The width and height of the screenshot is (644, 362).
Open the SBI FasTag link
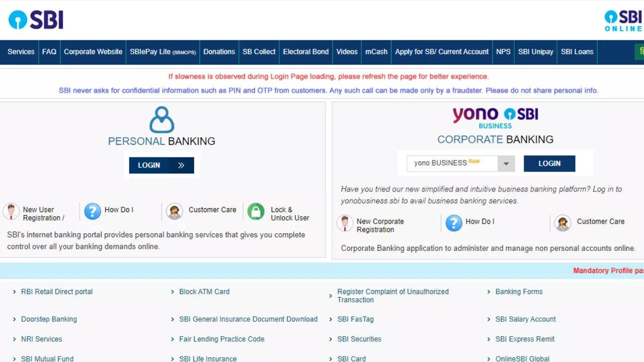click(355, 319)
